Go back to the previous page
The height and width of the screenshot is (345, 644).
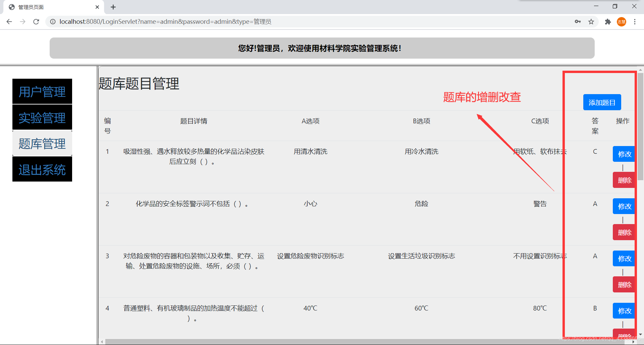tap(9, 21)
